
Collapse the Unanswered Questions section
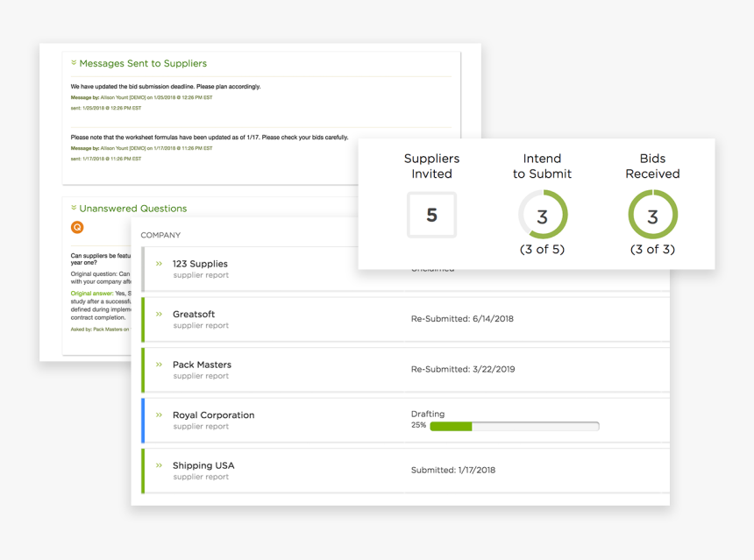(x=74, y=209)
